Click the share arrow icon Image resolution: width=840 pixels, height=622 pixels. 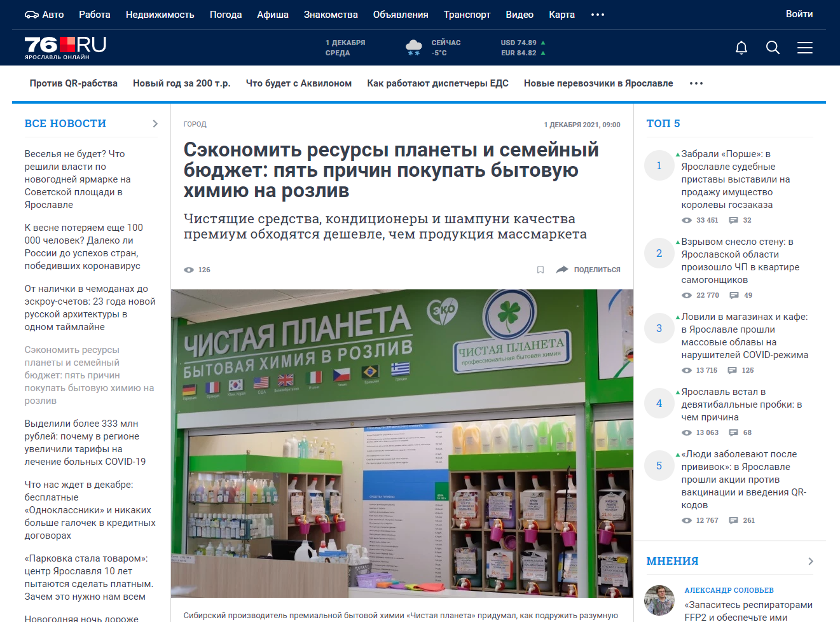[562, 270]
